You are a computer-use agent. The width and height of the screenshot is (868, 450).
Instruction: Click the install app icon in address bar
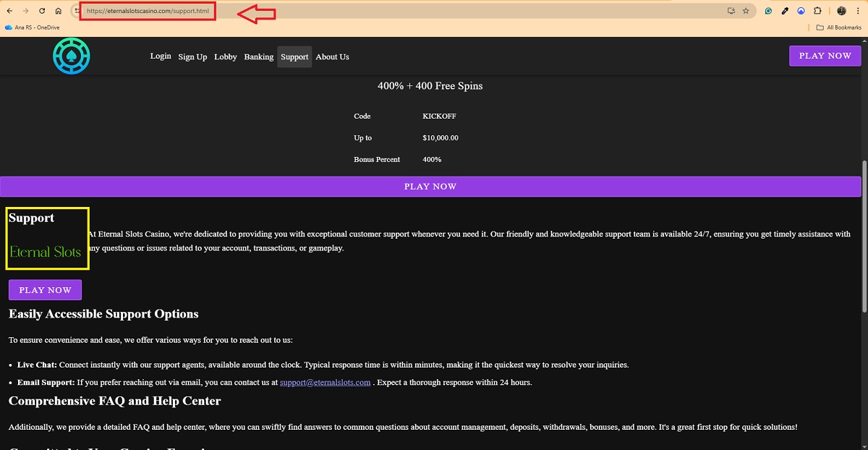pyautogui.click(x=731, y=11)
